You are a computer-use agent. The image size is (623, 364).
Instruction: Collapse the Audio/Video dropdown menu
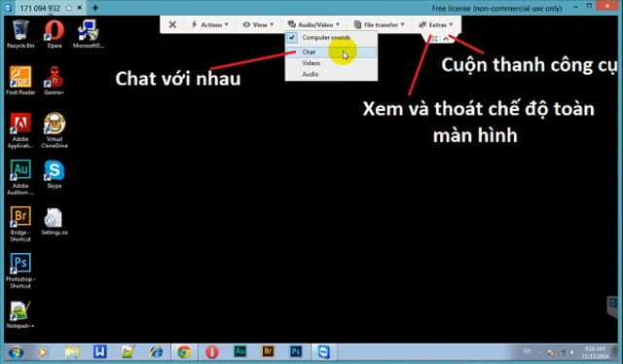[x=313, y=24]
